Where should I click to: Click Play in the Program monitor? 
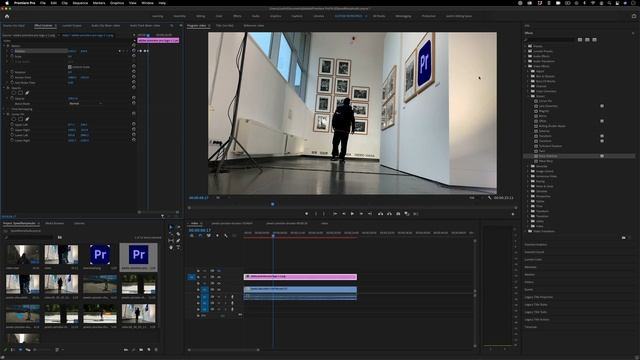352,213
